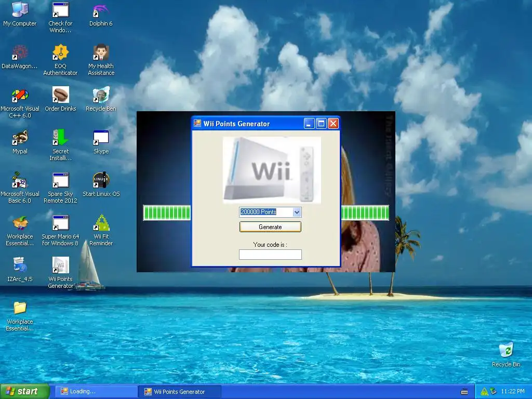Open the My Computer desktop icon
The image size is (532, 399).
click(20, 14)
